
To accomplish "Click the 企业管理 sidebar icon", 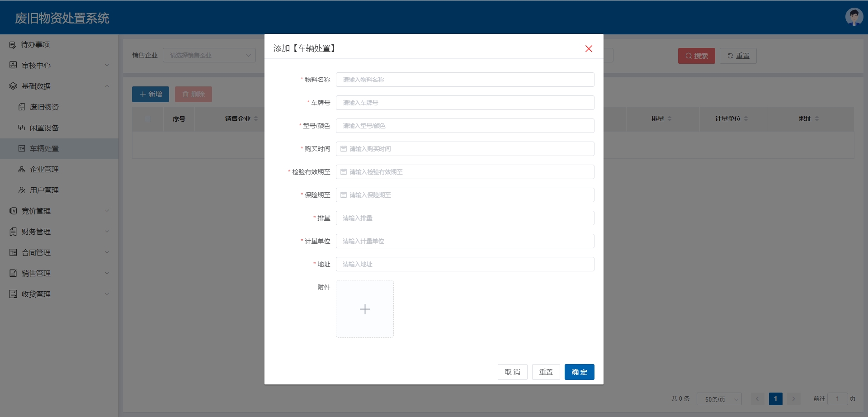I will (22, 170).
